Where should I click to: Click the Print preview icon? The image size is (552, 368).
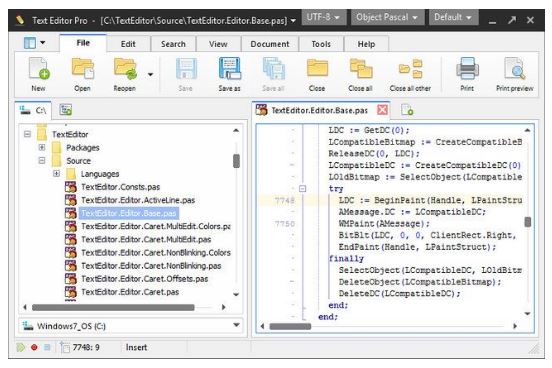coord(515,68)
